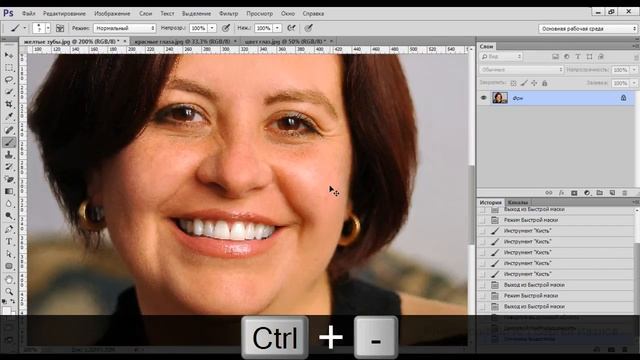Select the Path Selection tool
The image size is (640, 360).
9,254
